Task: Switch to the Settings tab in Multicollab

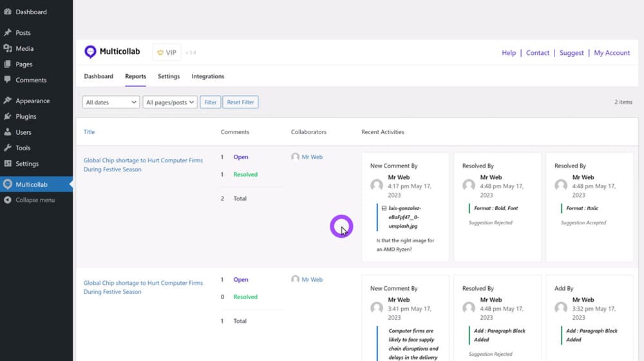Action: click(169, 76)
